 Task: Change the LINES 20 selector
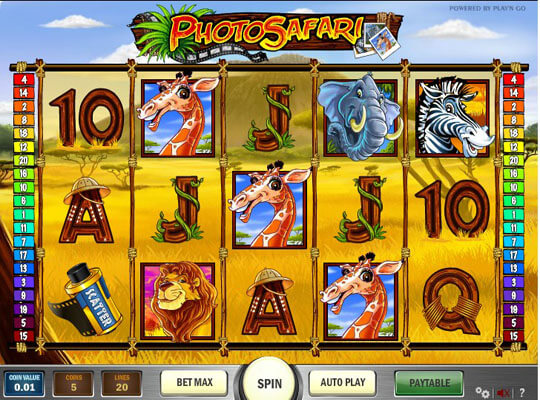(122, 383)
